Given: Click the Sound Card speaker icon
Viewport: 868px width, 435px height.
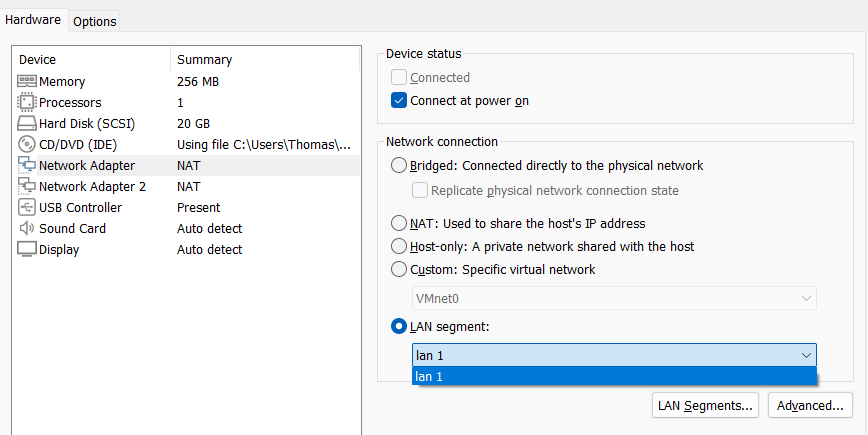Looking at the screenshot, I should click(27, 229).
